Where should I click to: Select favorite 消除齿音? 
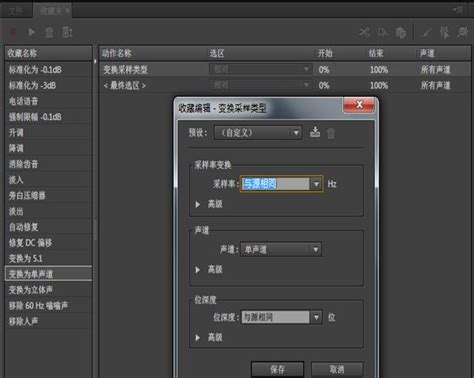[x=48, y=164]
